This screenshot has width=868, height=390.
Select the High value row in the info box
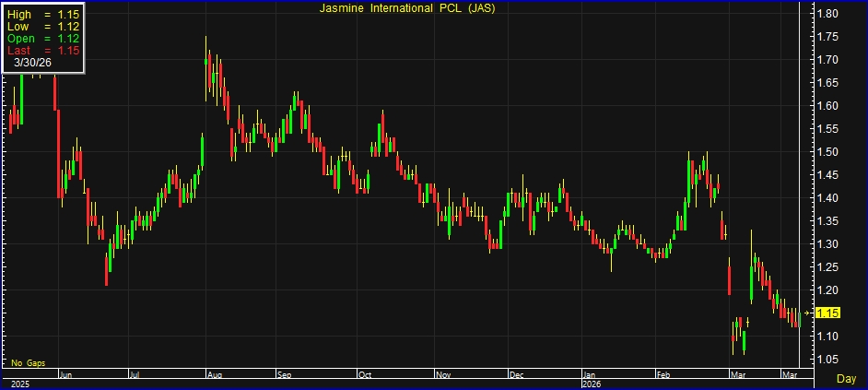(44, 15)
